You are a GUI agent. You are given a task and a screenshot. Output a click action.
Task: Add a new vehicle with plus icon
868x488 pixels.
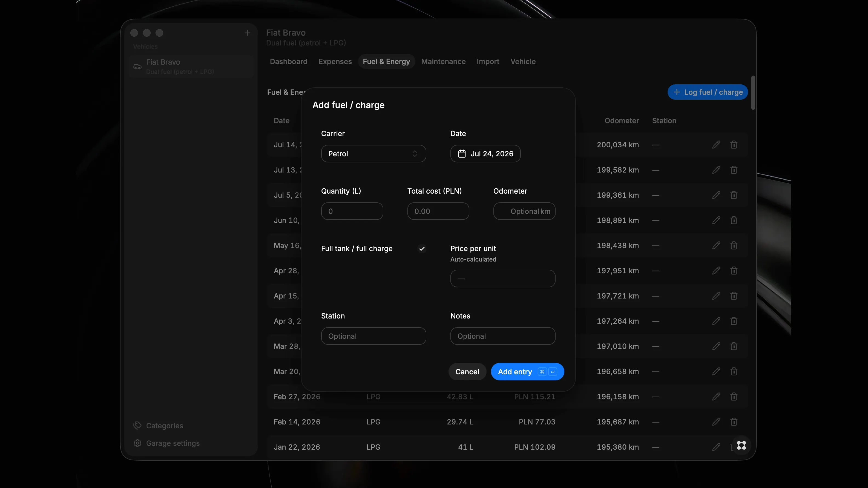tap(247, 33)
